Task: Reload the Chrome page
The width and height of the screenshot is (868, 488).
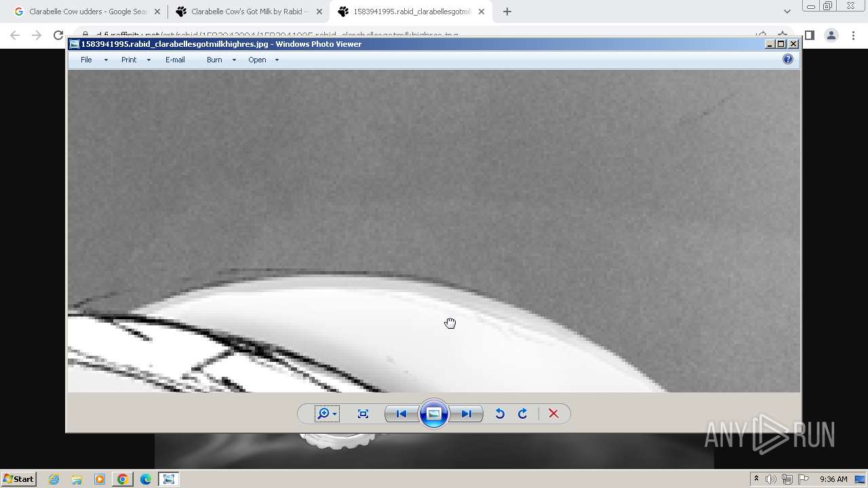Action: tap(58, 35)
